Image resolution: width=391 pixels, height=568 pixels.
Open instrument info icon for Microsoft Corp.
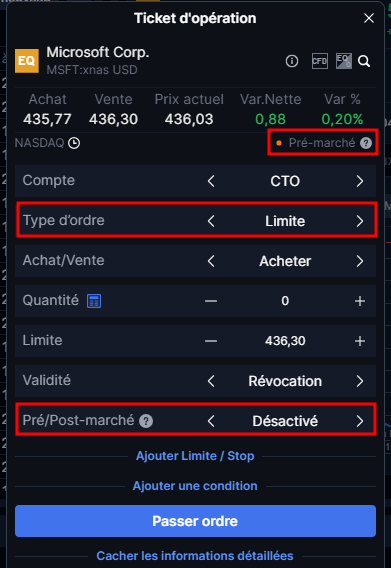point(292,61)
